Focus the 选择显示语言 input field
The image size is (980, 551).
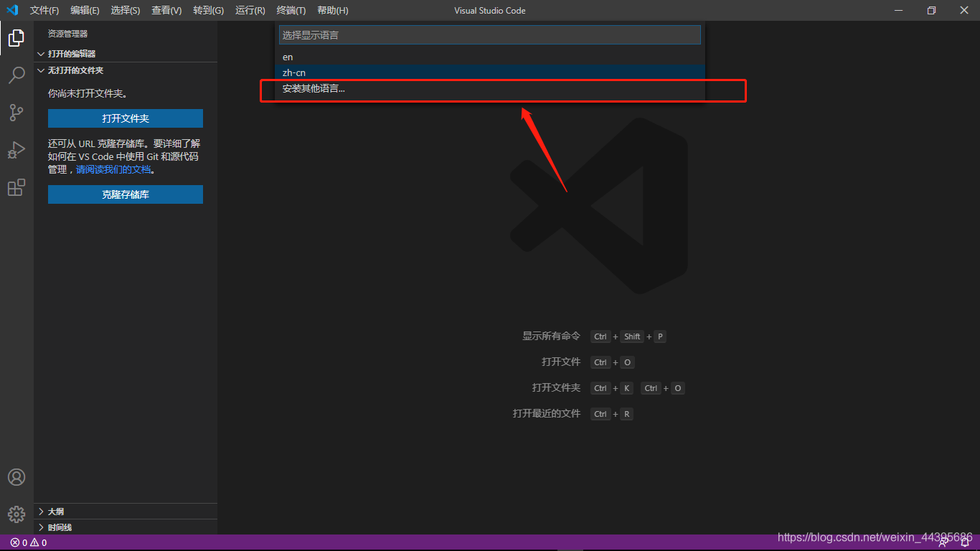point(490,34)
